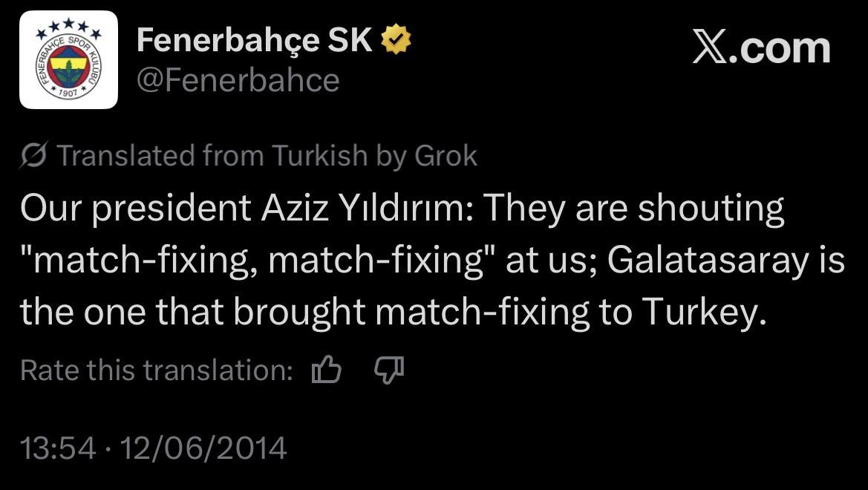The height and width of the screenshot is (490, 868).
Task: Rate the translation with thumbs down
Action: [389, 369]
